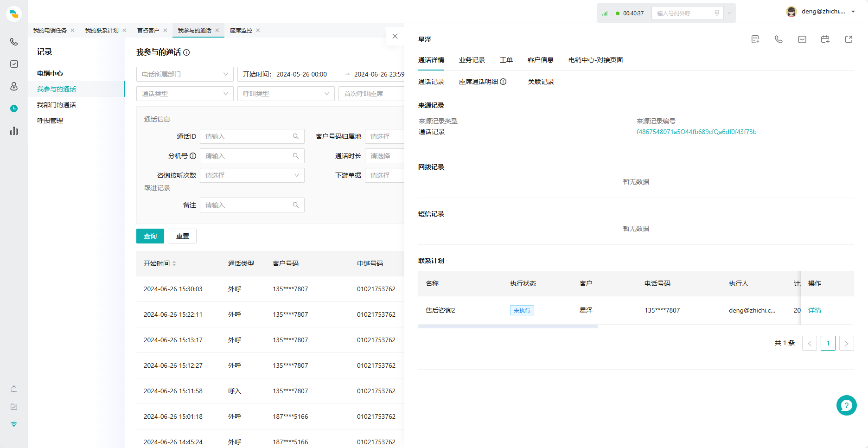868x448 pixels.
Task: Click the send message envelope icon
Action: (x=802, y=39)
